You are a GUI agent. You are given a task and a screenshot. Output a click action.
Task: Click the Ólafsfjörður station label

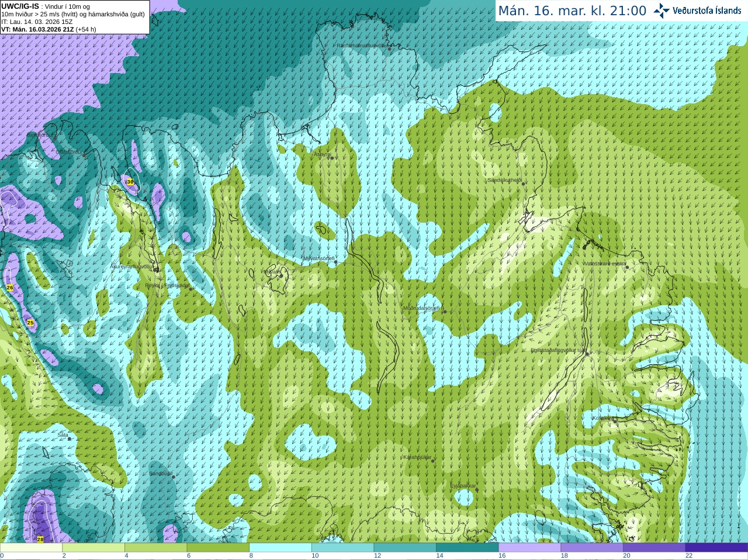point(69,152)
